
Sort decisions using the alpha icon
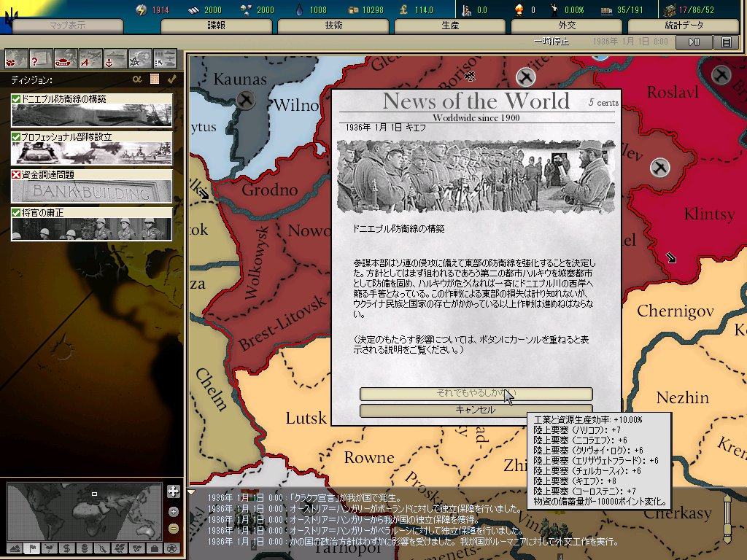click(137, 79)
